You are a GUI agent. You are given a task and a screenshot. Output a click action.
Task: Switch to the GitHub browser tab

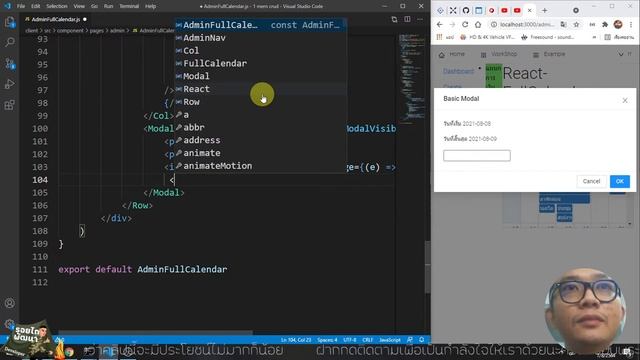click(x=466, y=11)
